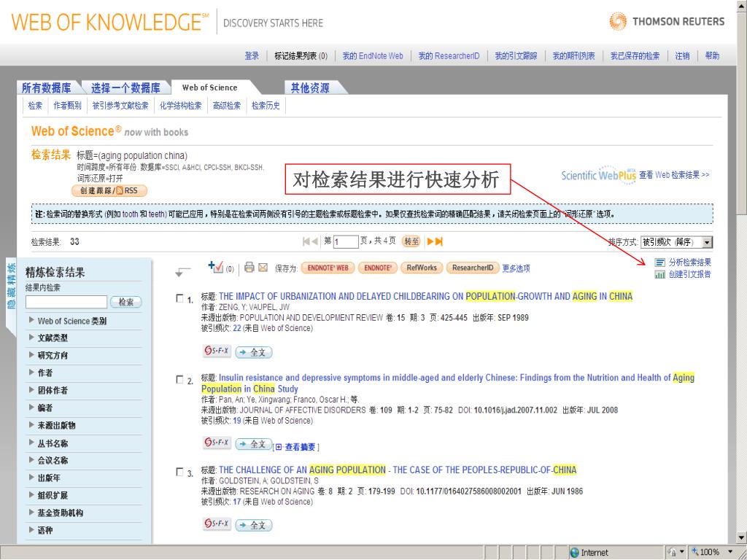Add marked records with the plus-check icon
The height and width of the screenshot is (560, 747).
[x=216, y=267]
